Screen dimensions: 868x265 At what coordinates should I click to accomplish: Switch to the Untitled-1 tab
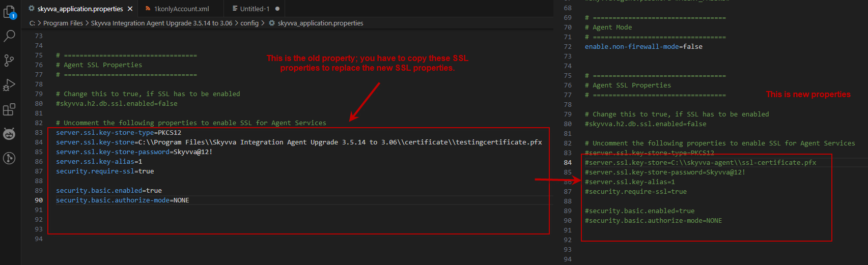(255, 9)
